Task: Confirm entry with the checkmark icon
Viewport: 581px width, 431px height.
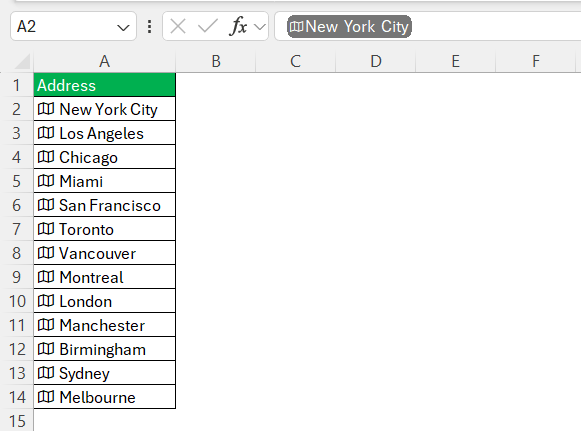Action: 208,26
